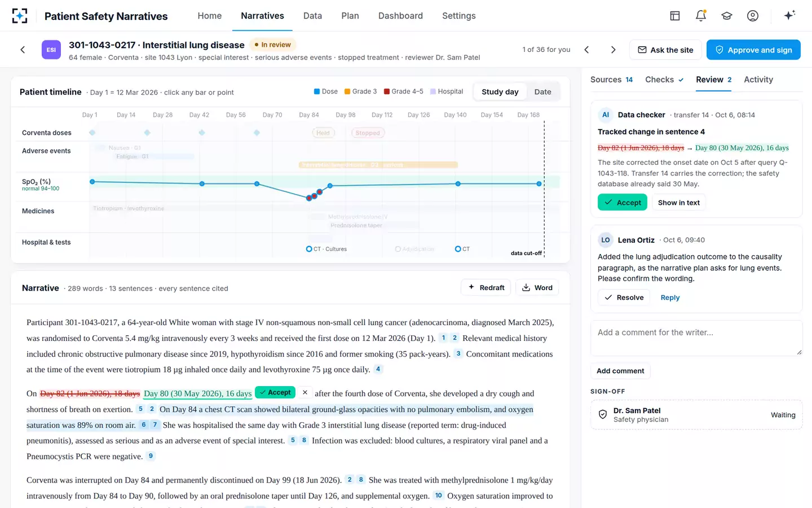This screenshot has height=508, width=812.
Task: Click the shield icon beside Dr. Sam Patel
Action: pyautogui.click(x=603, y=415)
